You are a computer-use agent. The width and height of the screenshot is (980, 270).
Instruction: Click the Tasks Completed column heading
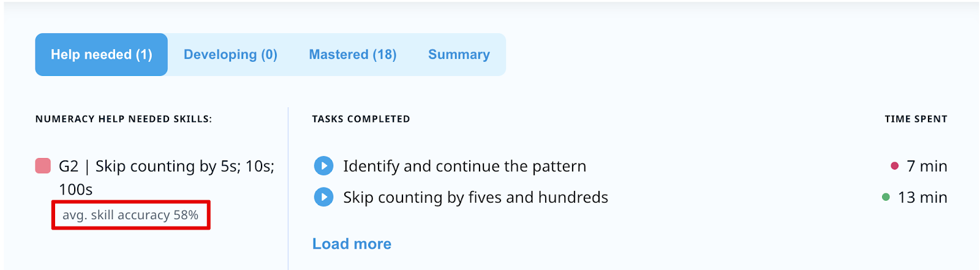pos(361,119)
